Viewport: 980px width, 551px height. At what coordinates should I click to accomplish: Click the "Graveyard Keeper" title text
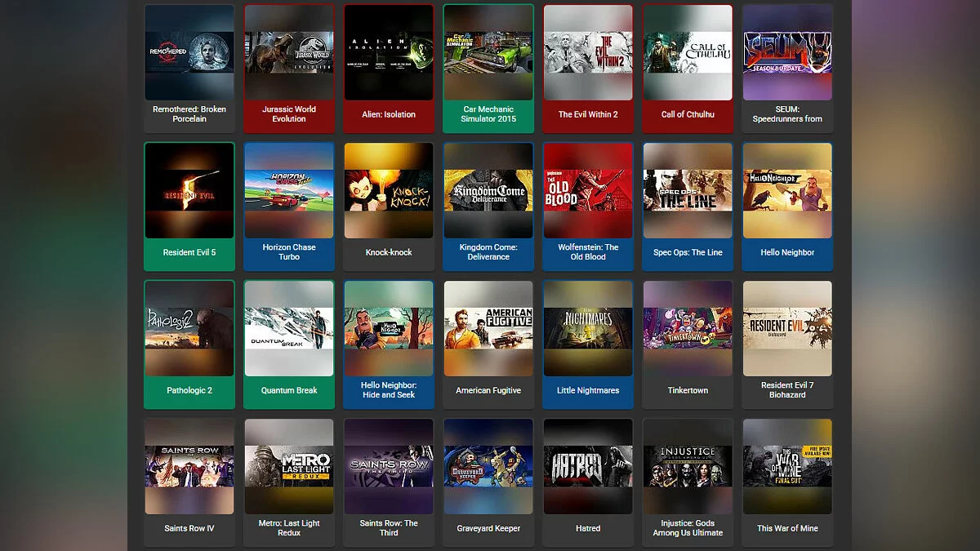pos(488,528)
